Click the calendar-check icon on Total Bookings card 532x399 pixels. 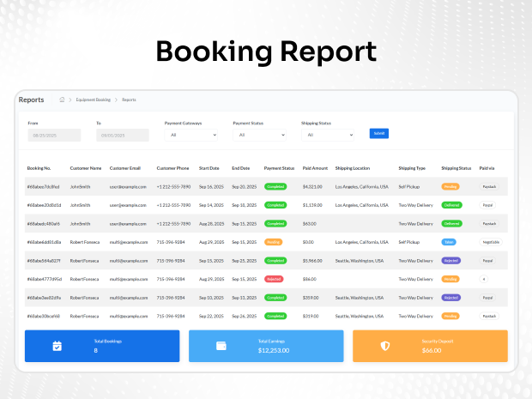pyautogui.click(x=57, y=346)
